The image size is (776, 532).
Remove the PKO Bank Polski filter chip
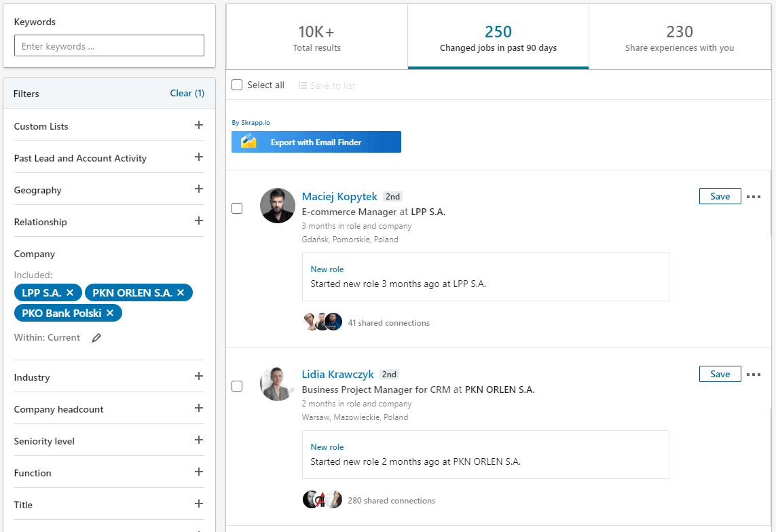pyautogui.click(x=110, y=313)
